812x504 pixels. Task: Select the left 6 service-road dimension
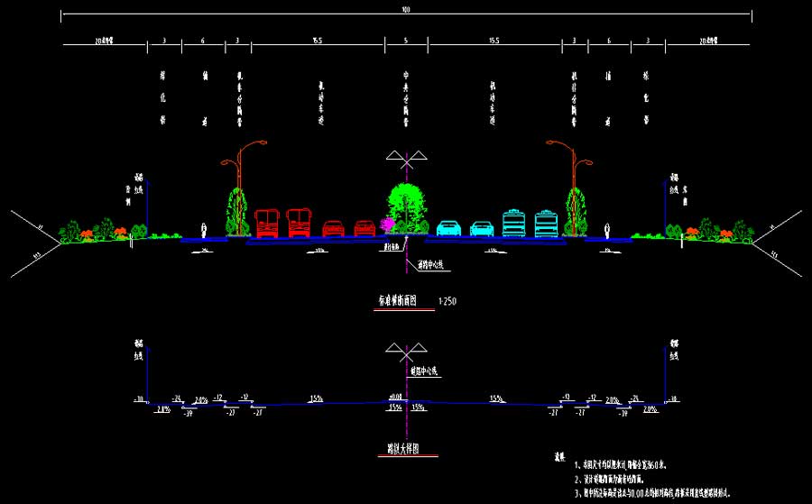tap(202, 41)
